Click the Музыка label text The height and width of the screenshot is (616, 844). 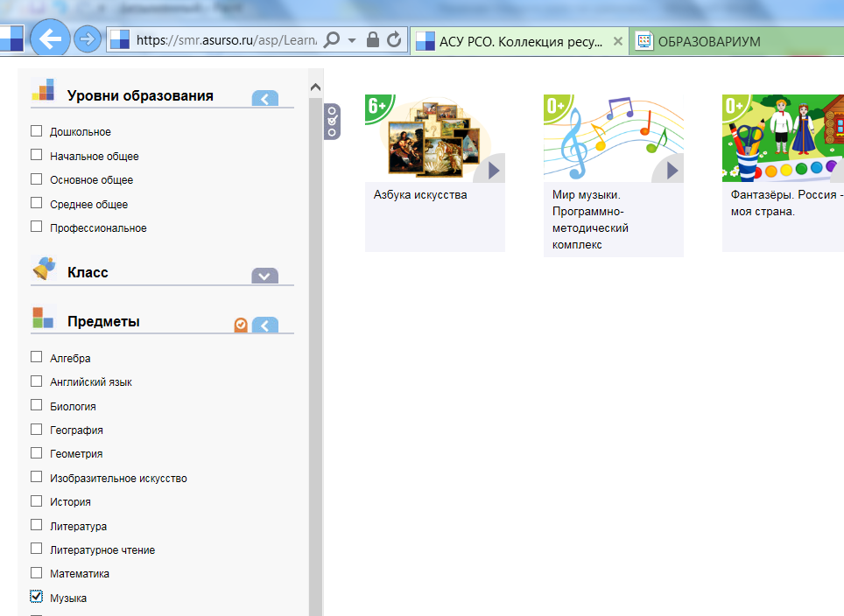click(68, 598)
